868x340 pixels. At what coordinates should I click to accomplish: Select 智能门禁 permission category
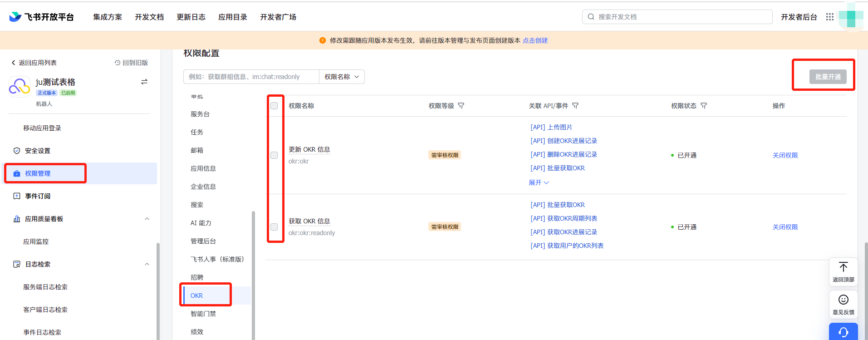tap(203, 314)
